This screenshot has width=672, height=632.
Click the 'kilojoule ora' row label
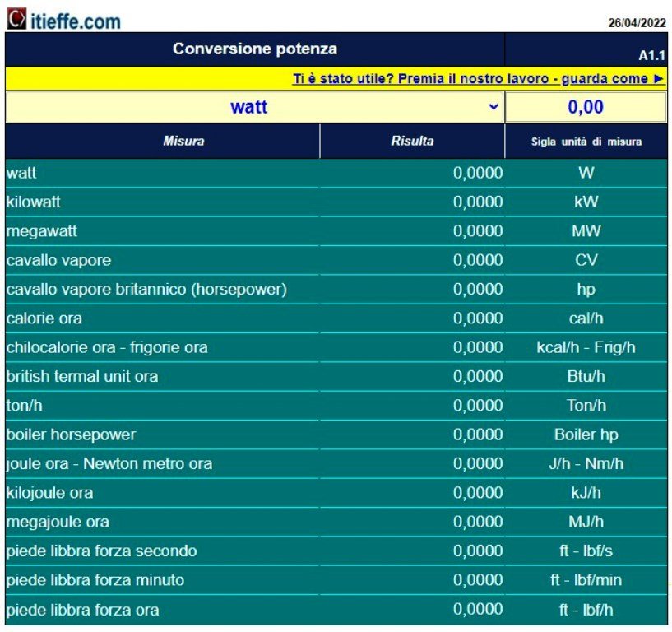pyautogui.click(x=49, y=493)
